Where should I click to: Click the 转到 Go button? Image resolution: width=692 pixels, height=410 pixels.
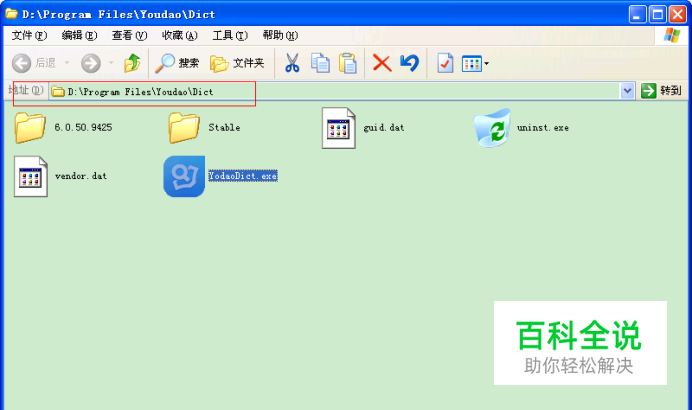[661, 91]
